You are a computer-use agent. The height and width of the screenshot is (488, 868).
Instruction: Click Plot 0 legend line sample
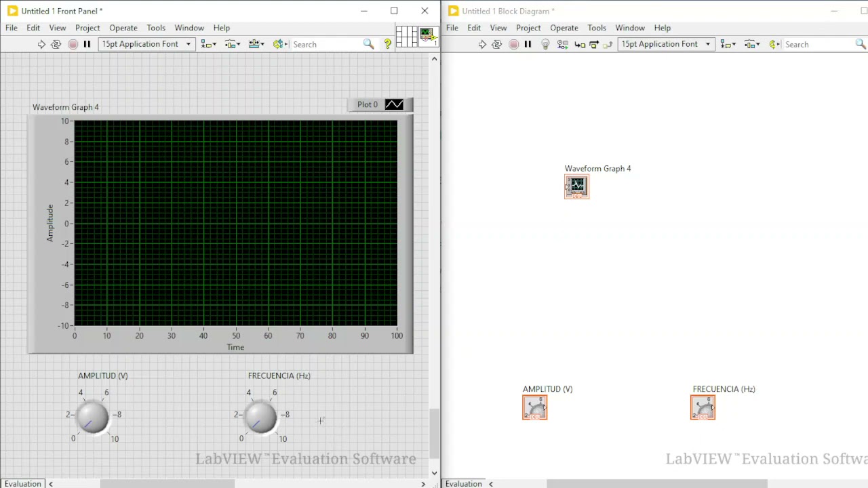click(394, 104)
